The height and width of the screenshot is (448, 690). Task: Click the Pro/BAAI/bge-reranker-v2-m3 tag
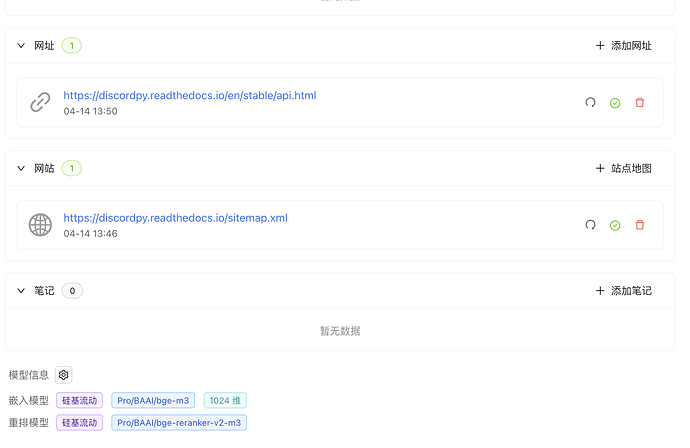point(179,422)
